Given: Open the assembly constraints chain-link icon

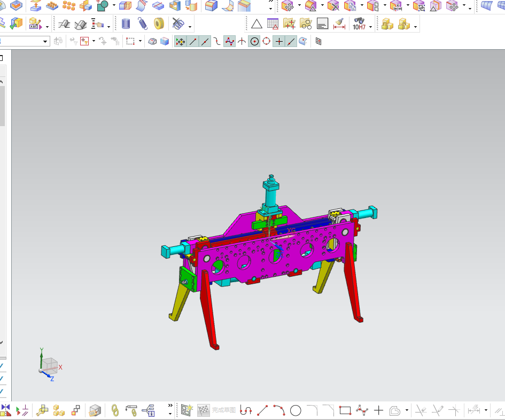Looking at the screenshot, I should (115, 410).
